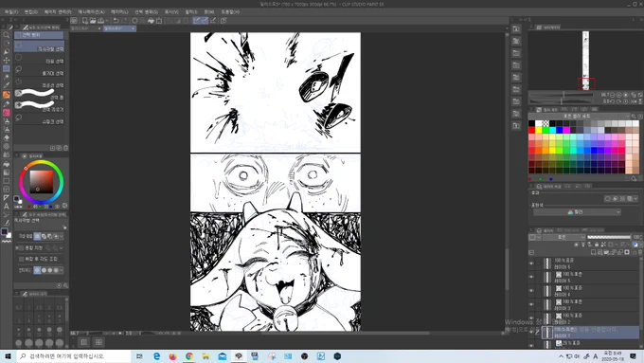Click the Undo arrow in the command bar
The width and height of the screenshot is (644, 363).
tap(116, 20)
